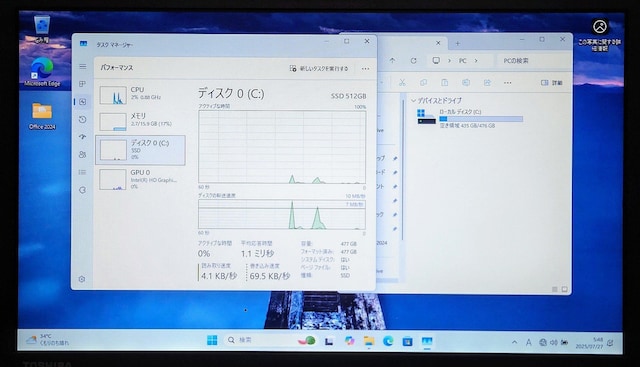This screenshot has height=367, width=640.
Task: Launch Copilot from the taskbar
Action: tap(349, 340)
